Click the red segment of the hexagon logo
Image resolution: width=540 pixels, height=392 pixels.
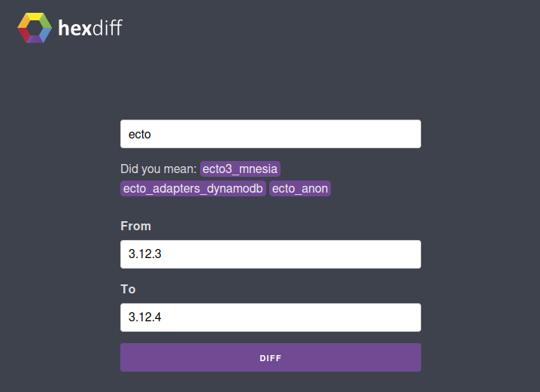coord(23,35)
